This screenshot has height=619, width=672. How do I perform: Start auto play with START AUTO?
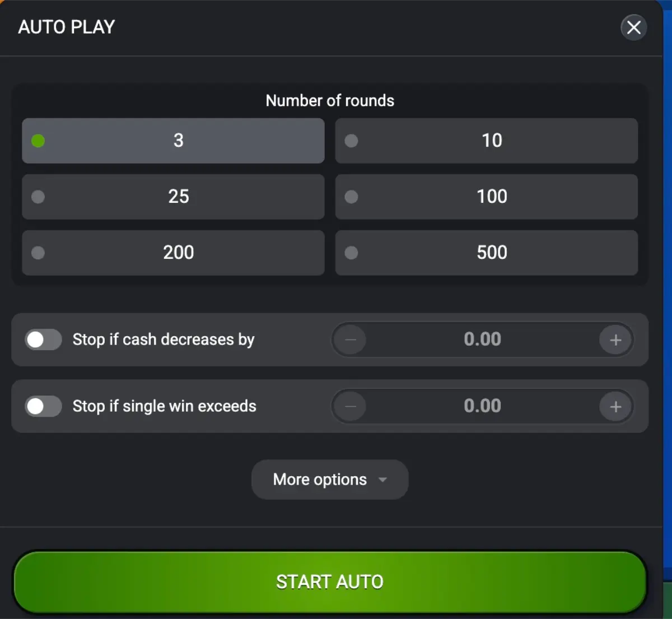pyautogui.click(x=330, y=582)
